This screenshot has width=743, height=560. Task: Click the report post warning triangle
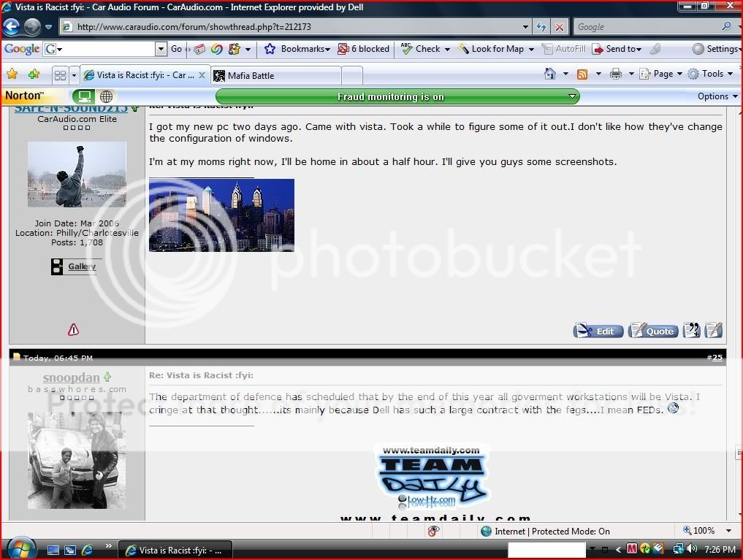click(x=74, y=329)
